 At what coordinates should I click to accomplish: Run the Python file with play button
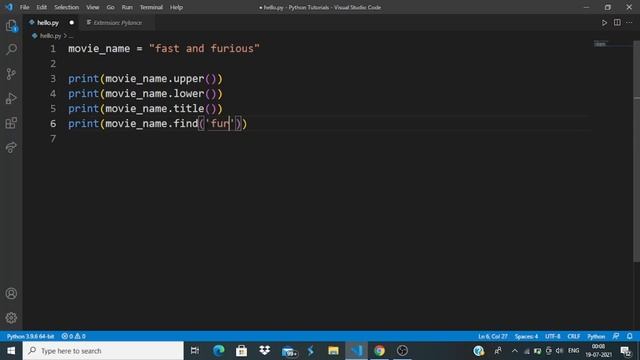(x=604, y=23)
